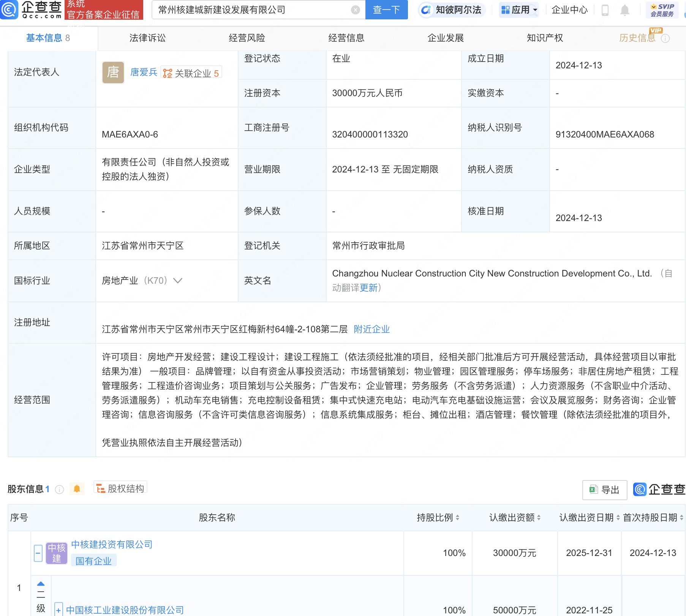The width and height of the screenshot is (686, 616).
Task: Open the 中核建投资有限公司 shareholder link
Action: click(x=112, y=545)
